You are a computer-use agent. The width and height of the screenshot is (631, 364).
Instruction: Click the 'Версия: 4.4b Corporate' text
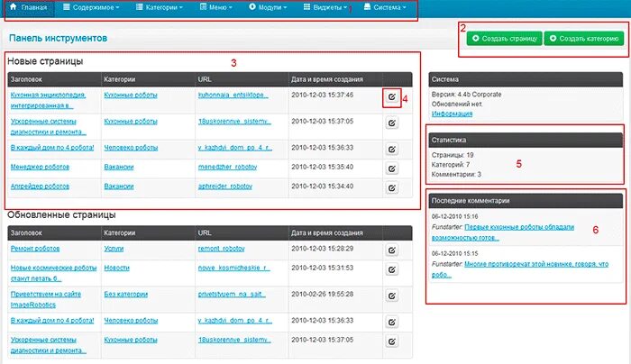pos(466,95)
